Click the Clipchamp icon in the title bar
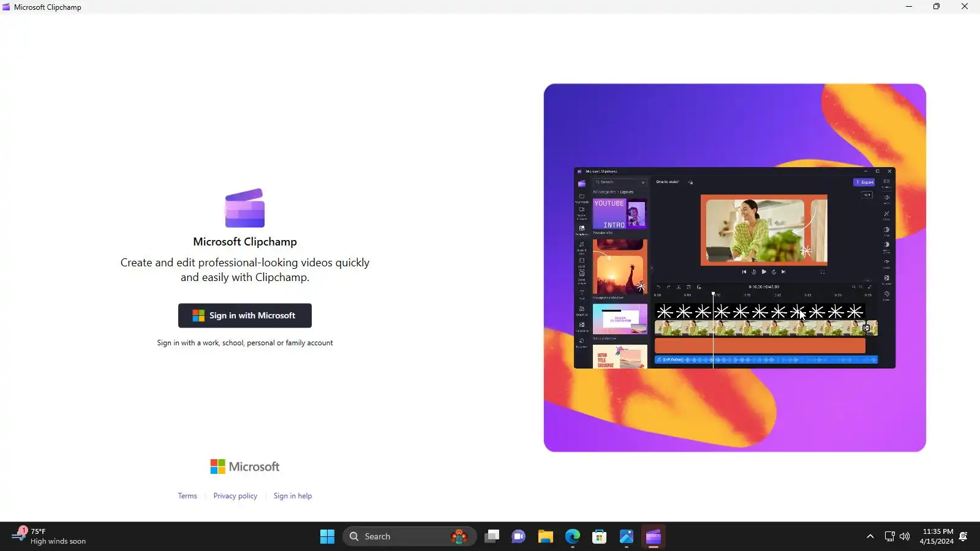Screen dimensions: 980x551 click(6, 7)
